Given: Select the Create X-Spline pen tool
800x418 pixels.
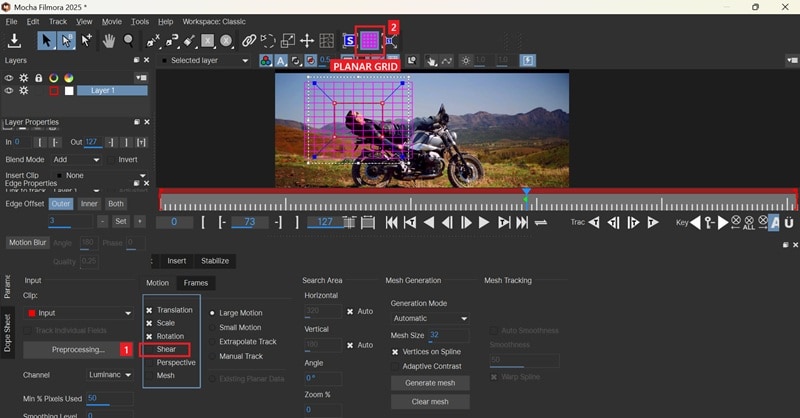Looking at the screenshot, I should (x=153, y=41).
